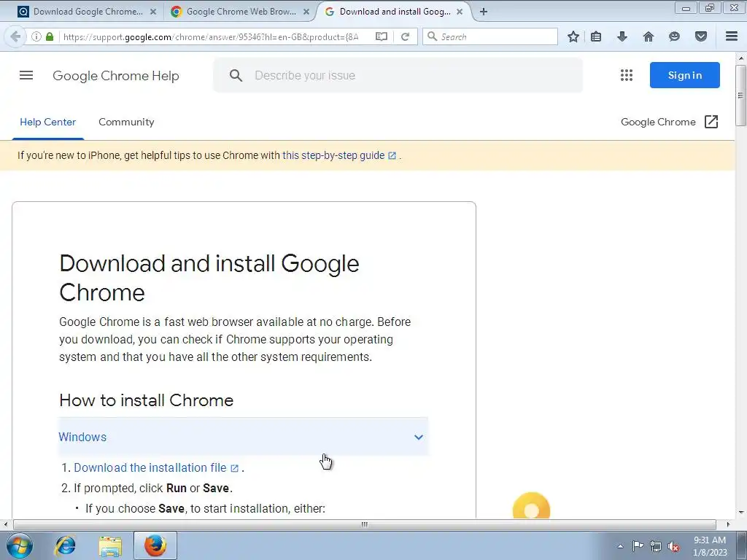The height and width of the screenshot is (560, 747).
Task: Open the Help Center tab
Action: point(47,122)
